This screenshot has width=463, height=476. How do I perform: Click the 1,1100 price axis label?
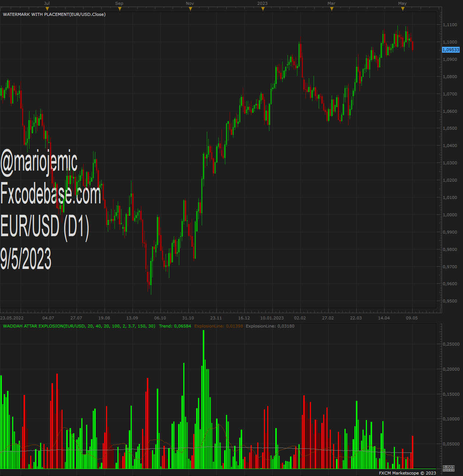pyautogui.click(x=450, y=25)
